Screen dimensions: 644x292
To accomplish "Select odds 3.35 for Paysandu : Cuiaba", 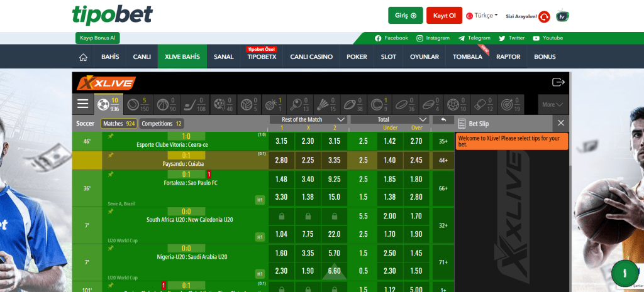I will coord(334,160).
